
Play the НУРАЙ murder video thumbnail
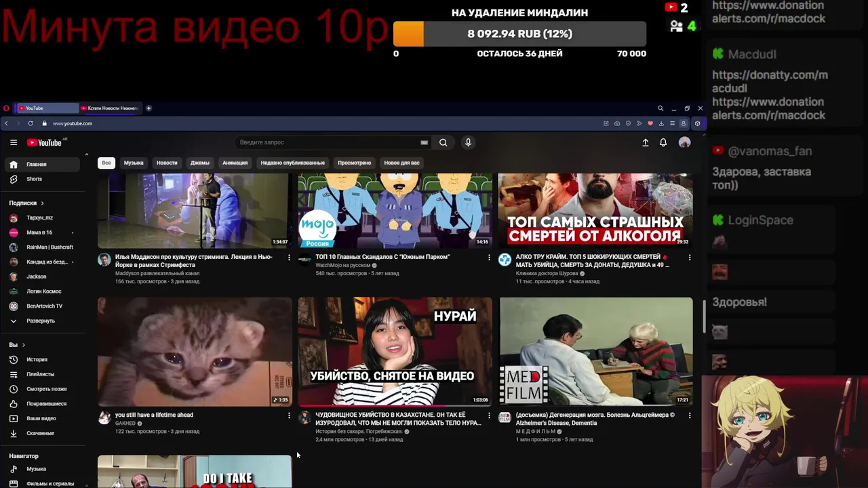coord(395,352)
